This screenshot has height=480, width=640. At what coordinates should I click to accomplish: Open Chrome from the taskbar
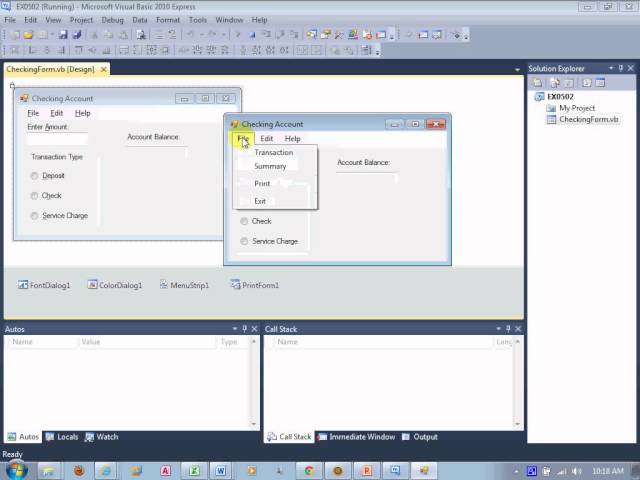309,471
